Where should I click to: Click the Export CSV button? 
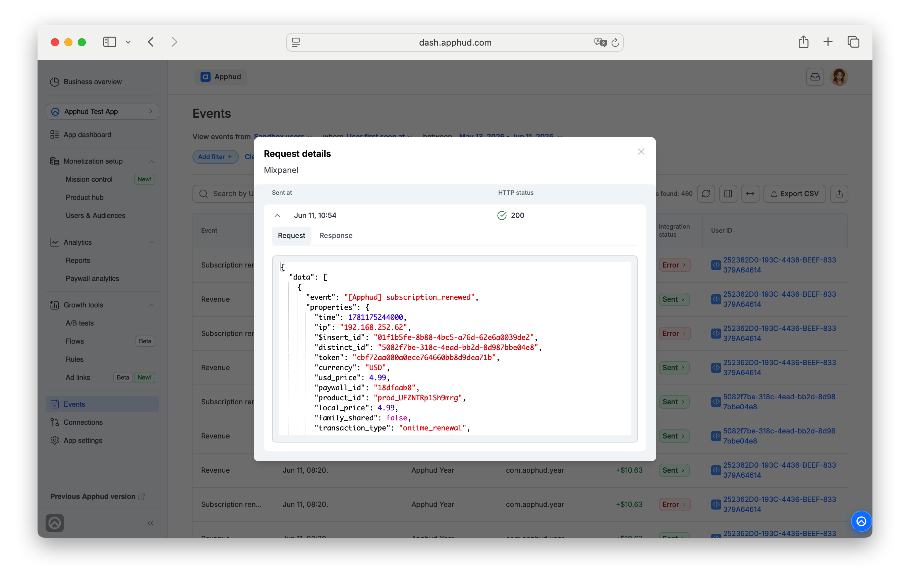coord(794,193)
